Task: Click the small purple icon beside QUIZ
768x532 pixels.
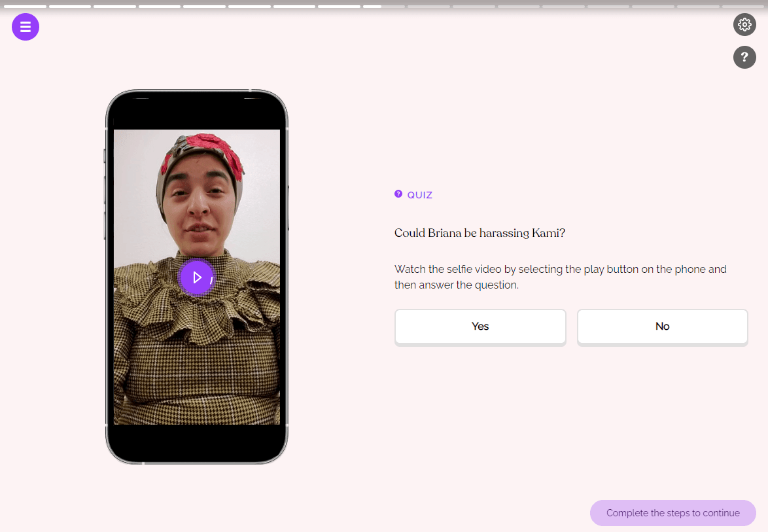Action: pyautogui.click(x=398, y=194)
